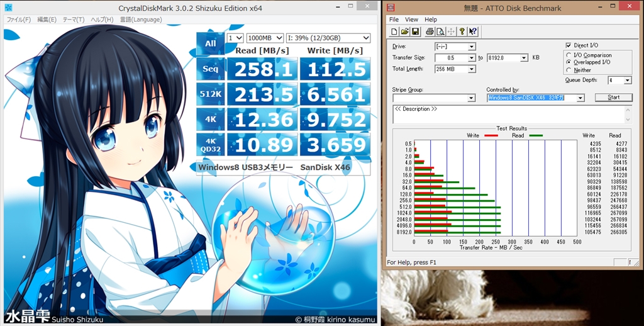Open the Queue Depth dropdown
Viewport: 644px width, 326px height.
(628, 81)
